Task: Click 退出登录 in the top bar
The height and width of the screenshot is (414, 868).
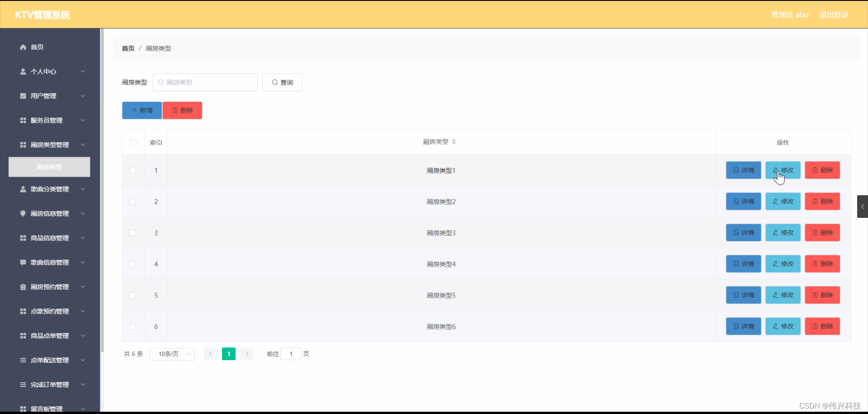Action: [834, 14]
